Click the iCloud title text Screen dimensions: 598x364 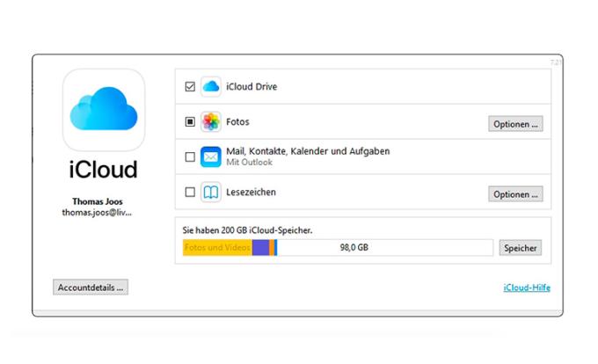(103, 169)
